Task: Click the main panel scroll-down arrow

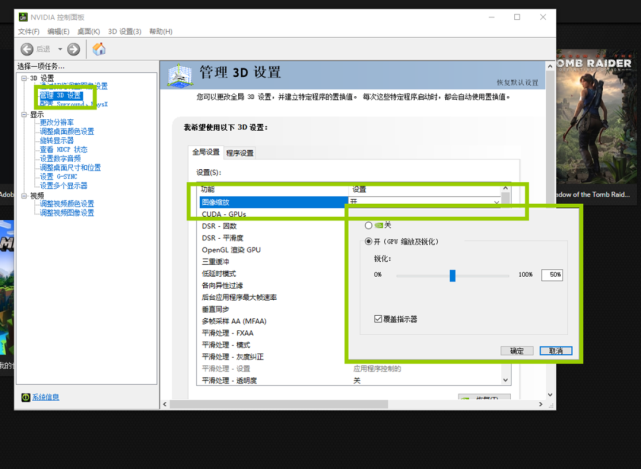Action: [550, 395]
